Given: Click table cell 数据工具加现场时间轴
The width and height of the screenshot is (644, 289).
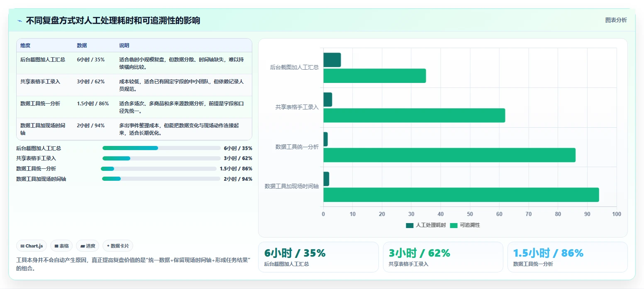Looking at the screenshot, I should coord(43,129).
